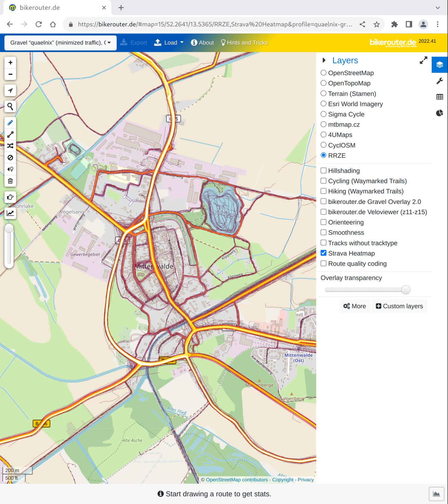Uncheck the Strava Heatmap overlay
448x504 pixels.
point(324,253)
